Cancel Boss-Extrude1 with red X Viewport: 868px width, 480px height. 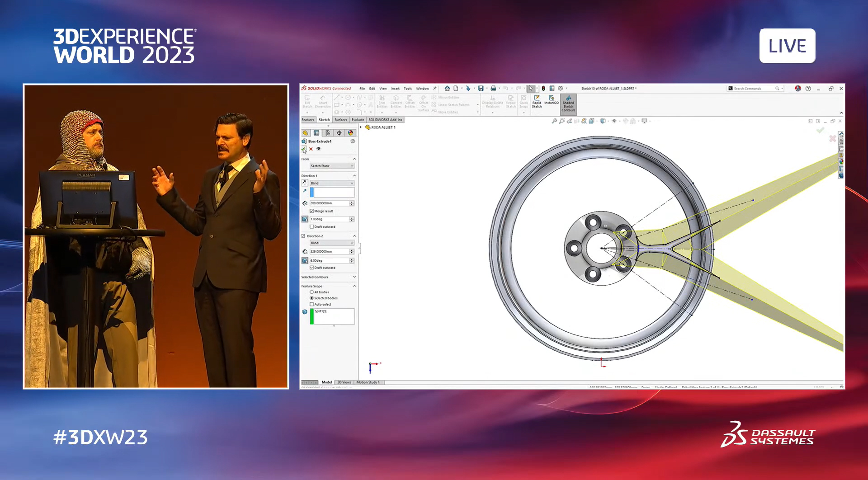pyautogui.click(x=311, y=149)
